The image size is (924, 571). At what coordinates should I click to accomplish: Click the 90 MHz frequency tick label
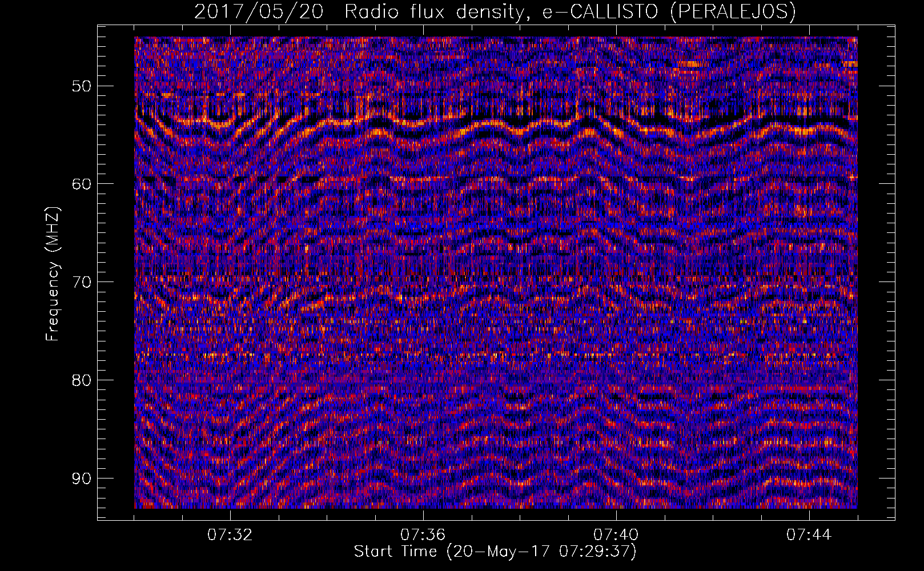[81, 478]
